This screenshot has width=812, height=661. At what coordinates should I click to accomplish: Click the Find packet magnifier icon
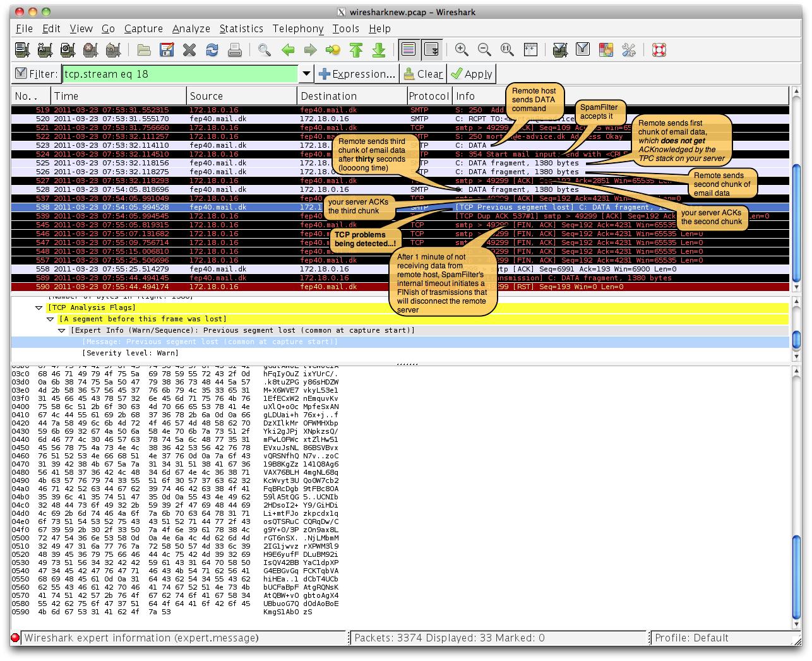tap(265, 50)
